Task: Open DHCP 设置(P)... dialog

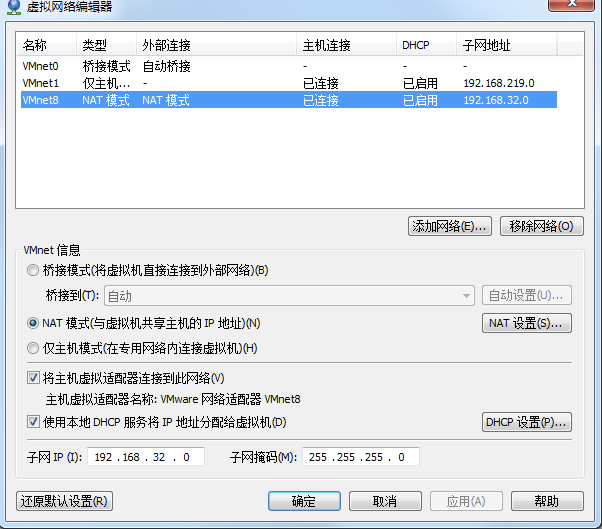Action: click(x=527, y=422)
